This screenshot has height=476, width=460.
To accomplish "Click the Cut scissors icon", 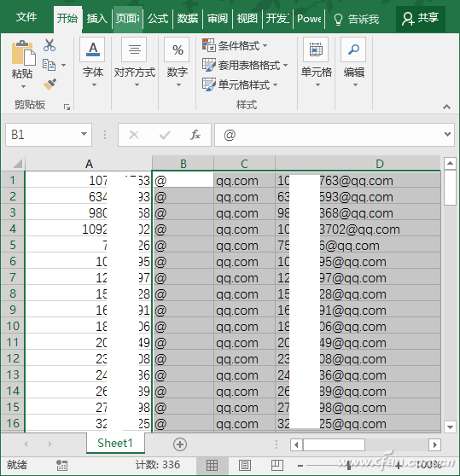I will point(49,45).
